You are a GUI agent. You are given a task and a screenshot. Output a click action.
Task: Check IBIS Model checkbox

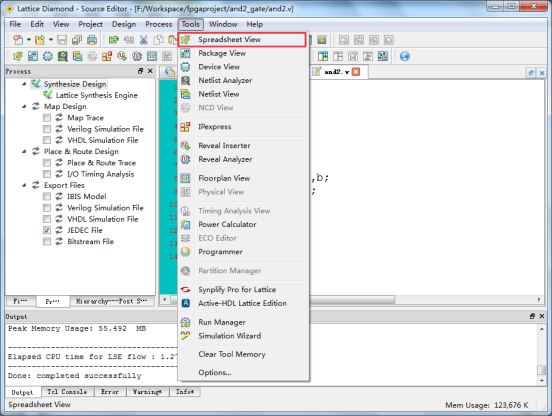pyautogui.click(x=47, y=196)
